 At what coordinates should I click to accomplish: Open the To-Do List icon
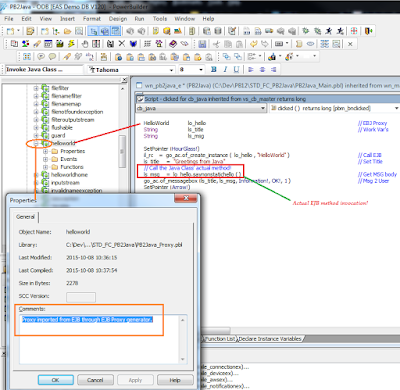coord(156,31)
